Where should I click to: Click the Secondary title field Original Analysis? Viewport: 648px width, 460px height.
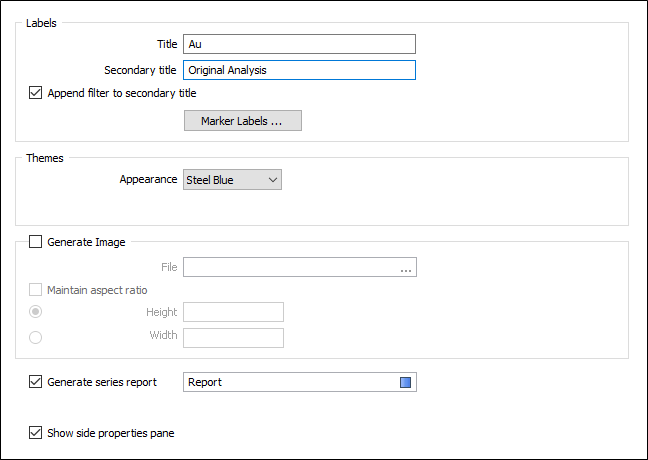coord(299,70)
